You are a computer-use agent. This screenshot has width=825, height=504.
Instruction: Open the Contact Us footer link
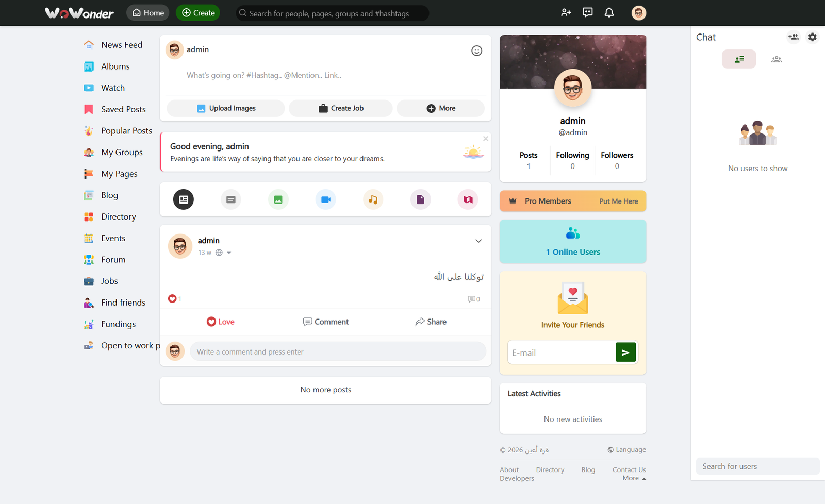[x=629, y=470]
